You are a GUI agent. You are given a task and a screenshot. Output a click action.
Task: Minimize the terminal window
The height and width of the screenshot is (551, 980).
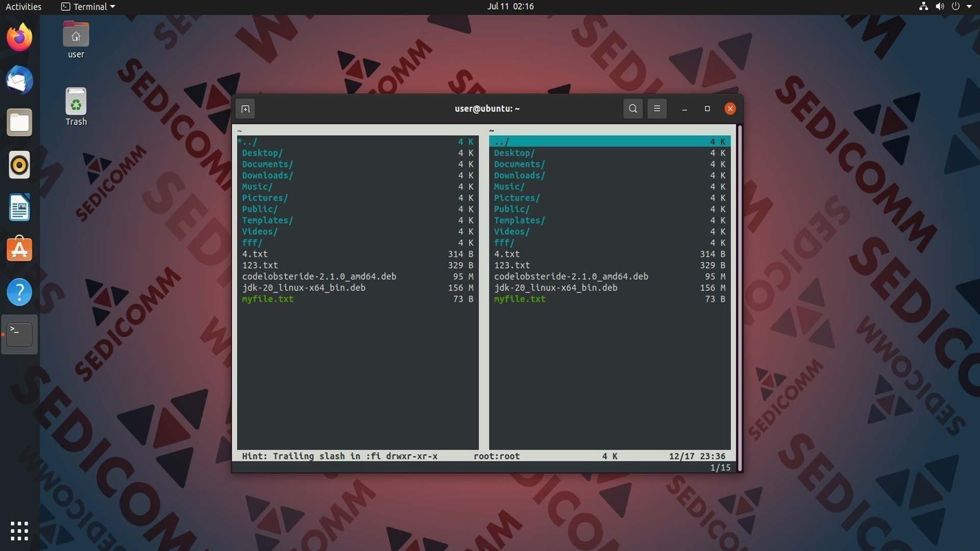point(684,109)
